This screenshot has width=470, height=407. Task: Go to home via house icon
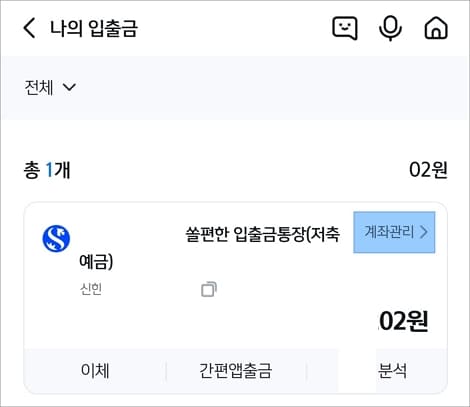point(436,28)
